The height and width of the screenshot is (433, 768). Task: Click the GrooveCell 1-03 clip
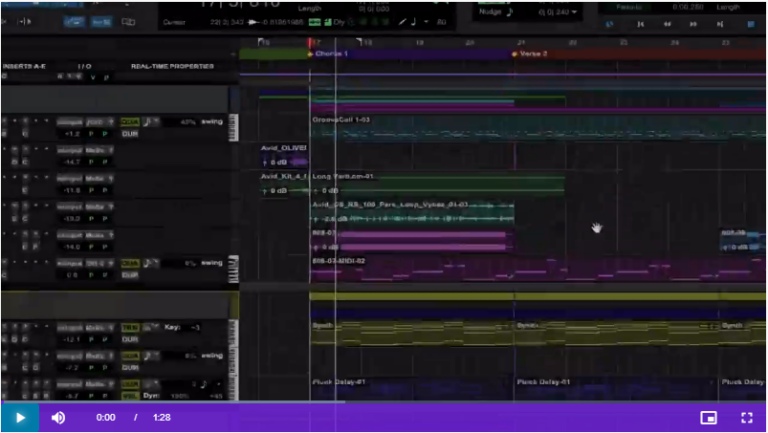click(x=342, y=120)
